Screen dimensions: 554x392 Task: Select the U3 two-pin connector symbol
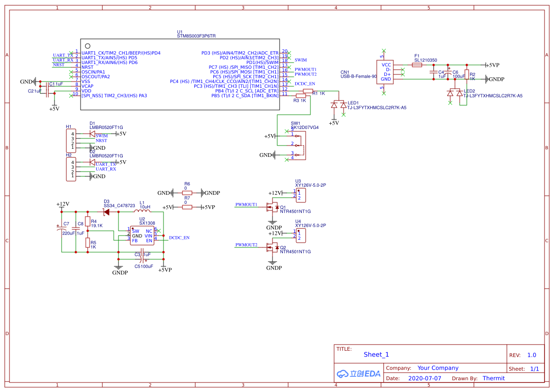pos(300,195)
